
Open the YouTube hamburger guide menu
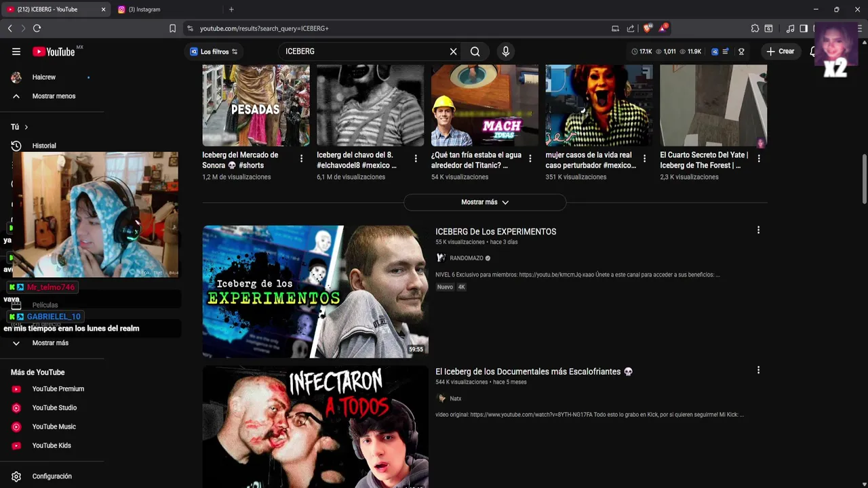pos(16,52)
